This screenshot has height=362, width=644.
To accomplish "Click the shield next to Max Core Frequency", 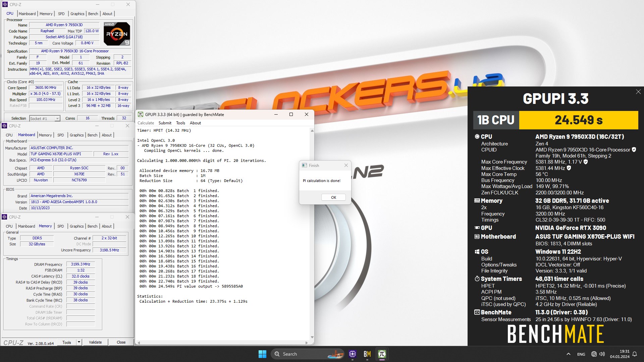I will click(x=586, y=162).
